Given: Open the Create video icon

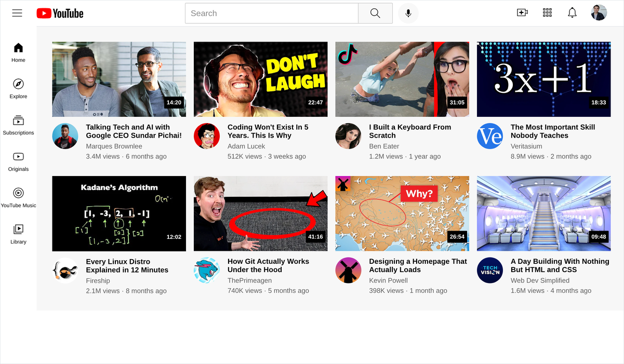Looking at the screenshot, I should [522, 13].
